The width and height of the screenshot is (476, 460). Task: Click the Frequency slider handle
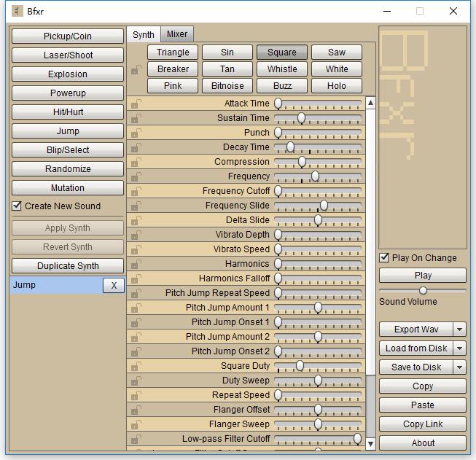pyautogui.click(x=316, y=176)
